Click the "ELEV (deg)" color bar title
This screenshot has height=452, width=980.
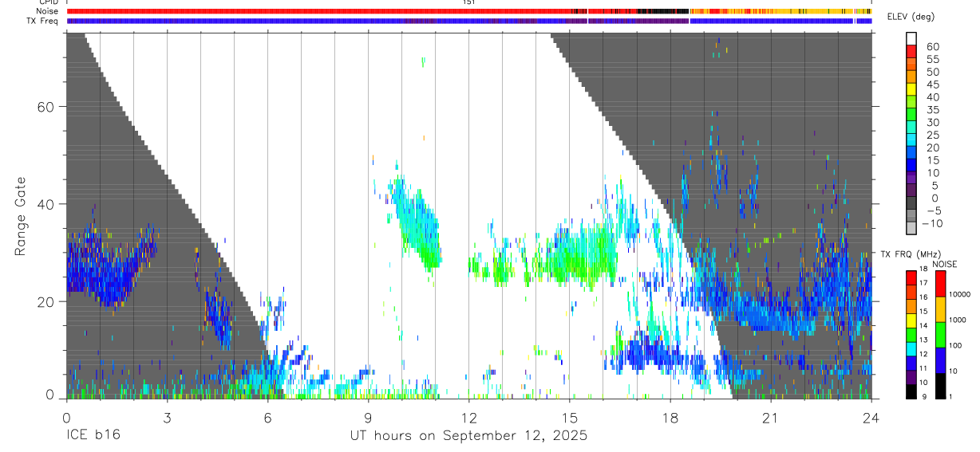point(911,17)
